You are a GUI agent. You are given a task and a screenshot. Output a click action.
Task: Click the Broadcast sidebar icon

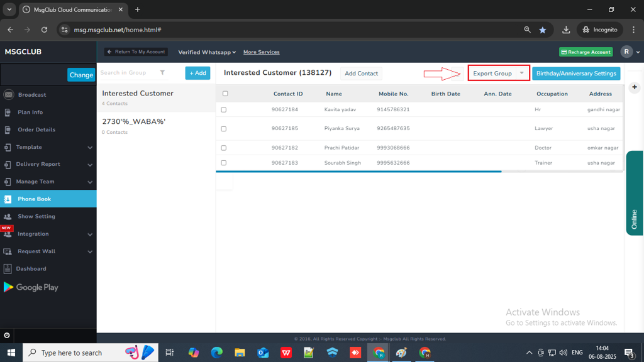pyautogui.click(x=8, y=95)
